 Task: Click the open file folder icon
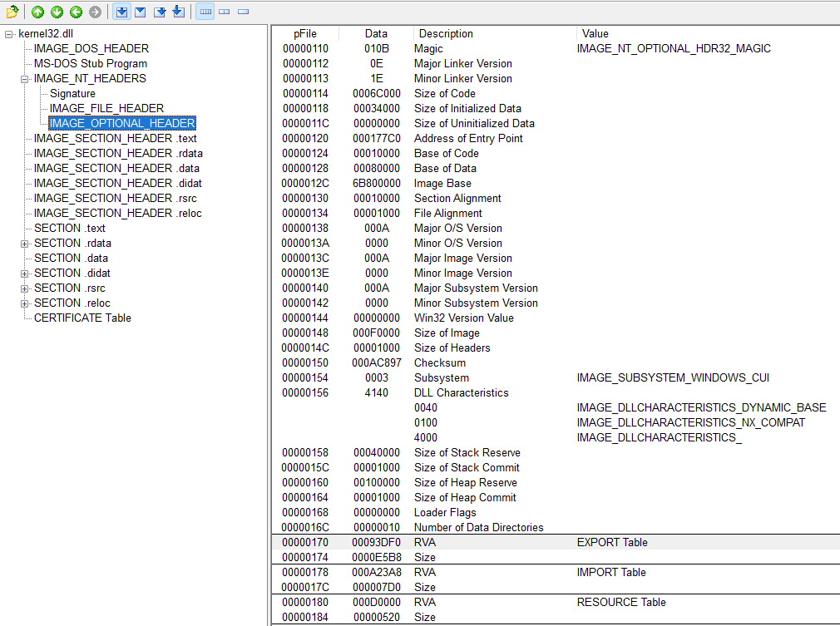[x=12, y=12]
